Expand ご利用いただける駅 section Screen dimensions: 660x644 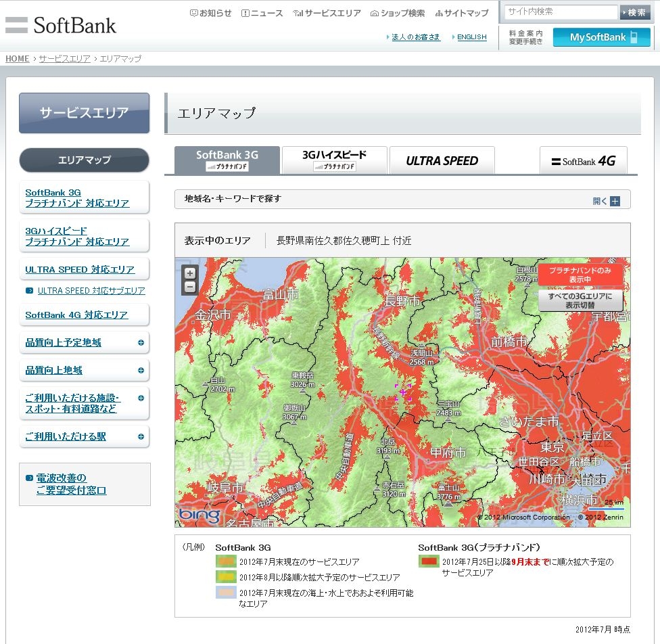point(141,437)
